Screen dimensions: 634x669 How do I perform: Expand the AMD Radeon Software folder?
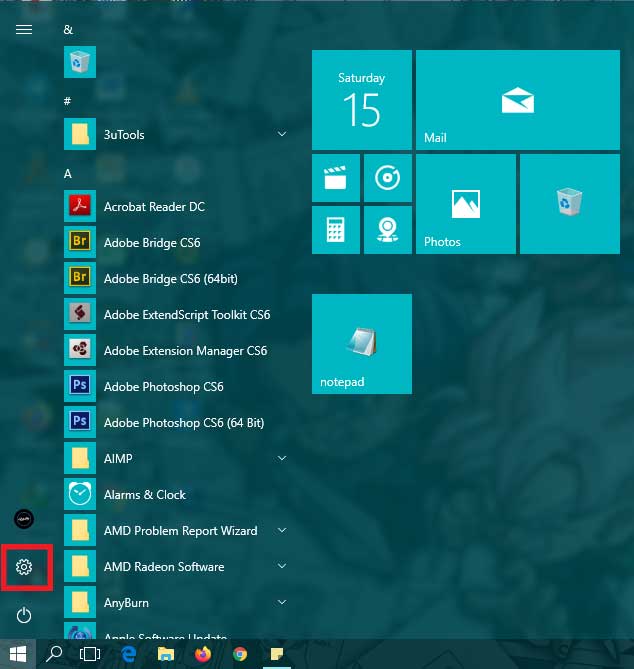(x=282, y=566)
